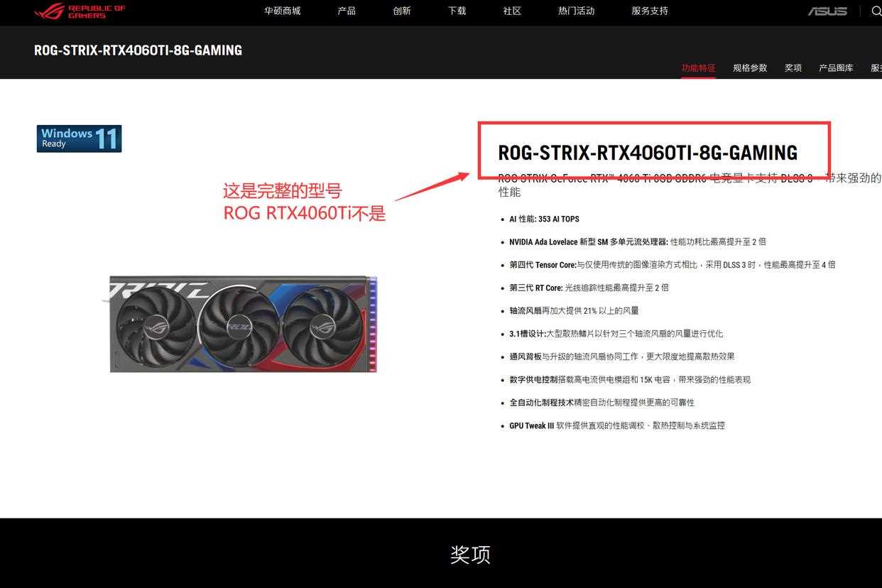Image resolution: width=882 pixels, height=588 pixels.
Task: Click the 奖项 section heading at bottom
Action: pyautogui.click(x=470, y=555)
